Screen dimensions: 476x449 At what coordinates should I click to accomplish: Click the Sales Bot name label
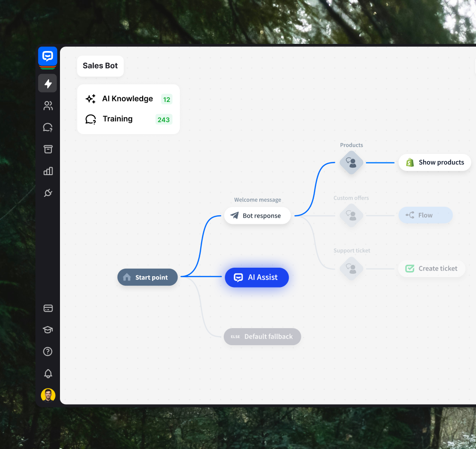coord(100,66)
